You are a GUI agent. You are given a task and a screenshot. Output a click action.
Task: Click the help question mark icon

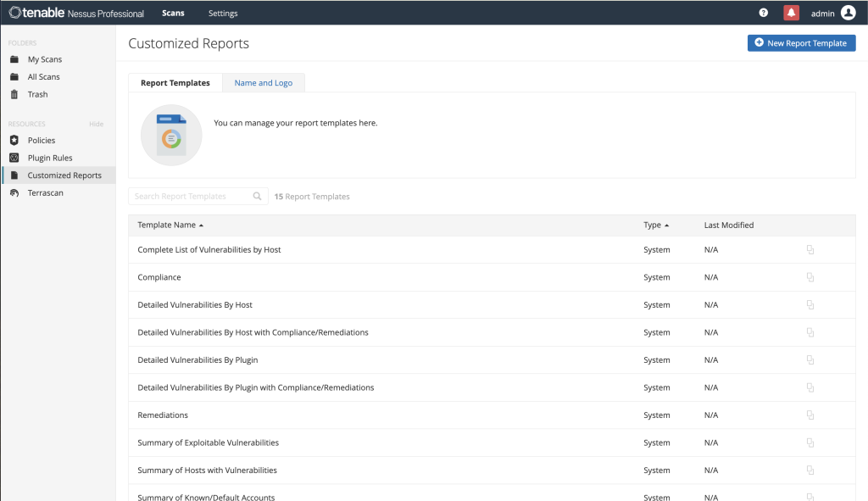tap(763, 13)
